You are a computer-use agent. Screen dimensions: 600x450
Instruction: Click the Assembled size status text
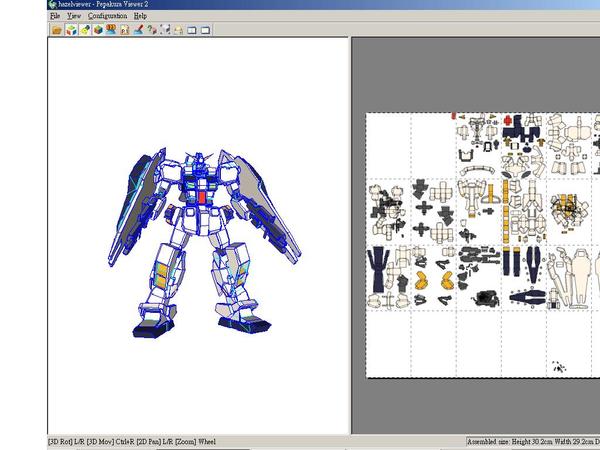tap(533, 442)
